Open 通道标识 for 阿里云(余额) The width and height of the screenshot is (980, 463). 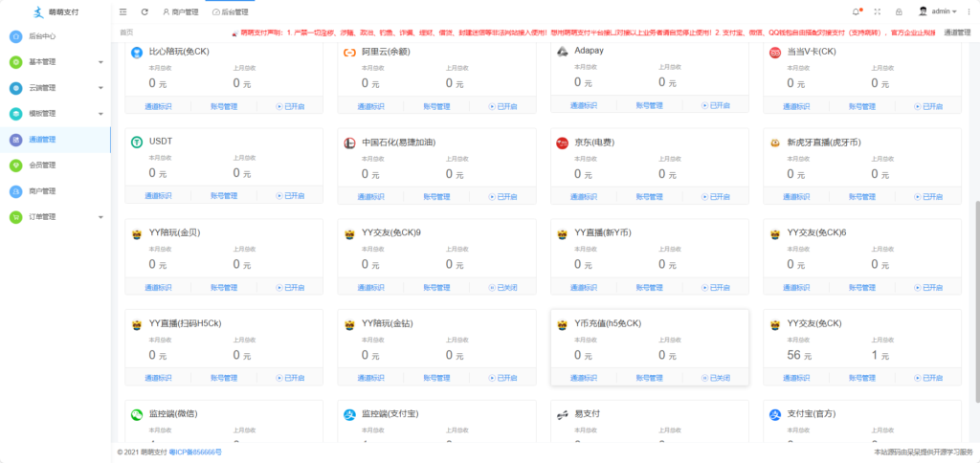pos(370,107)
